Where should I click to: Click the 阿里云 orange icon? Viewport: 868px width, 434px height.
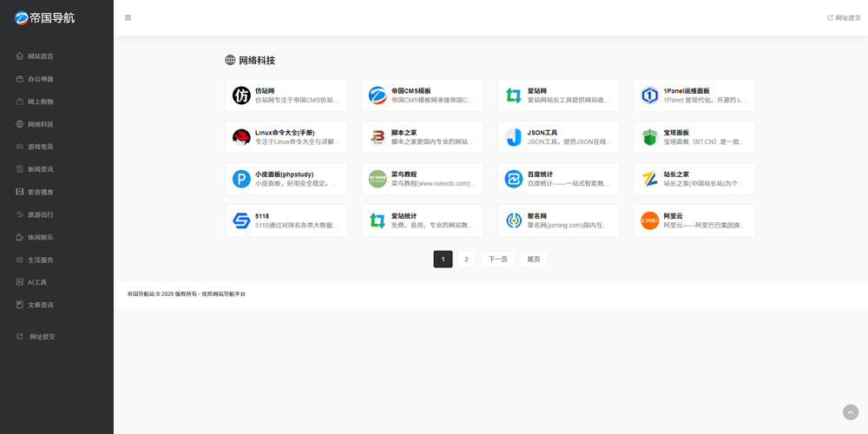[650, 220]
